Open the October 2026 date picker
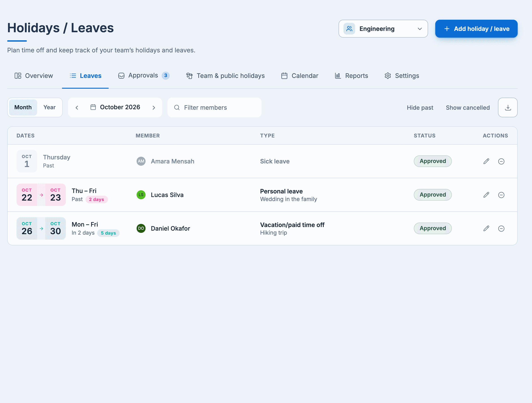 click(116, 107)
